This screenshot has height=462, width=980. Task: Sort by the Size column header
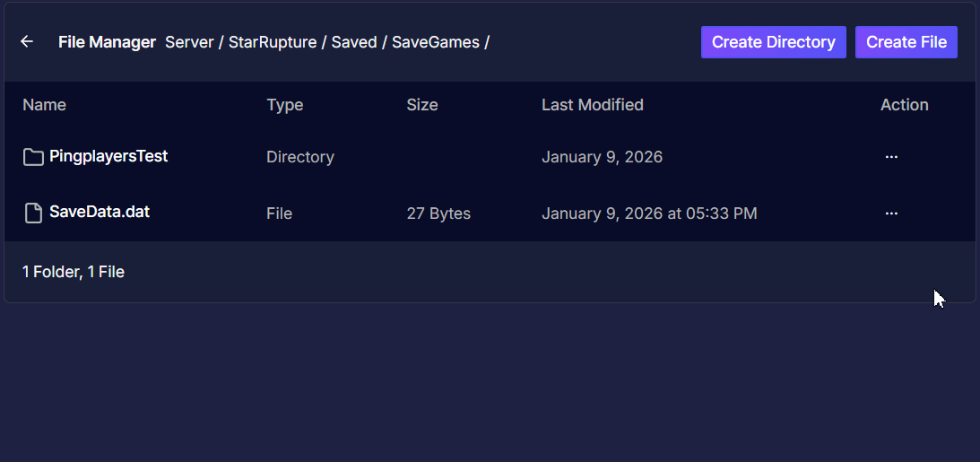tap(422, 105)
